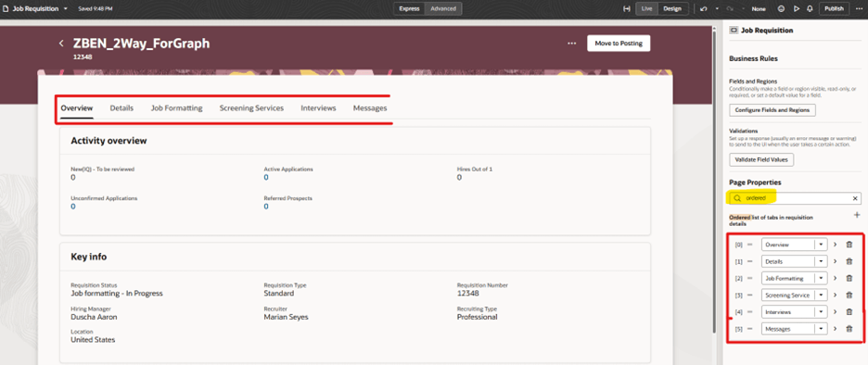868x365 pixels.
Task: Switch to the Job Formatting tab
Action: coord(176,107)
